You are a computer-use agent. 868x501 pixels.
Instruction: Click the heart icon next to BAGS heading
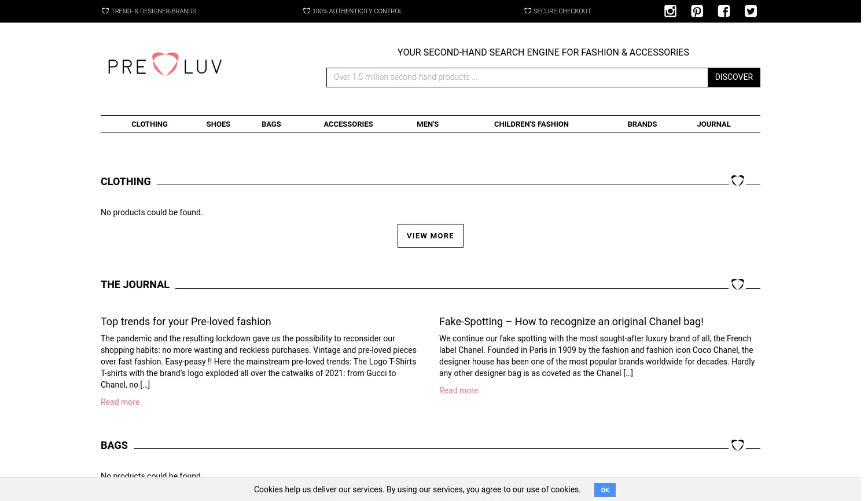pyautogui.click(x=737, y=445)
